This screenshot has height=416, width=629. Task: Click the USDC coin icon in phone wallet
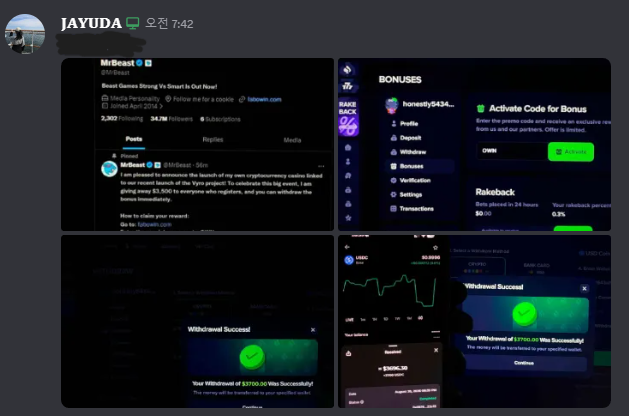click(x=349, y=260)
